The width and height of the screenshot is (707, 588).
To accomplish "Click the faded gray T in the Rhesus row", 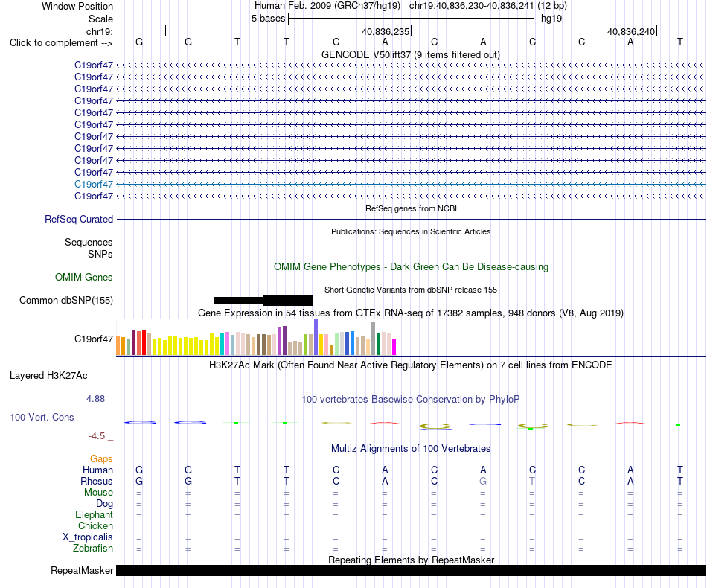I will click(532, 481).
